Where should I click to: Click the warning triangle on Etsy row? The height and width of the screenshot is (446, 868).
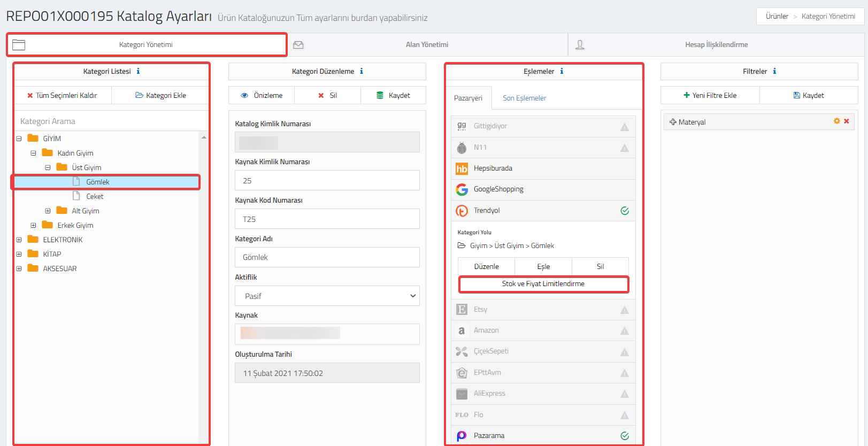[x=624, y=310]
